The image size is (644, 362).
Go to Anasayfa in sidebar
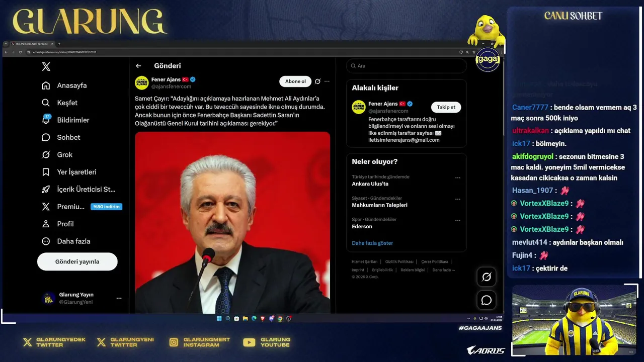click(64, 85)
